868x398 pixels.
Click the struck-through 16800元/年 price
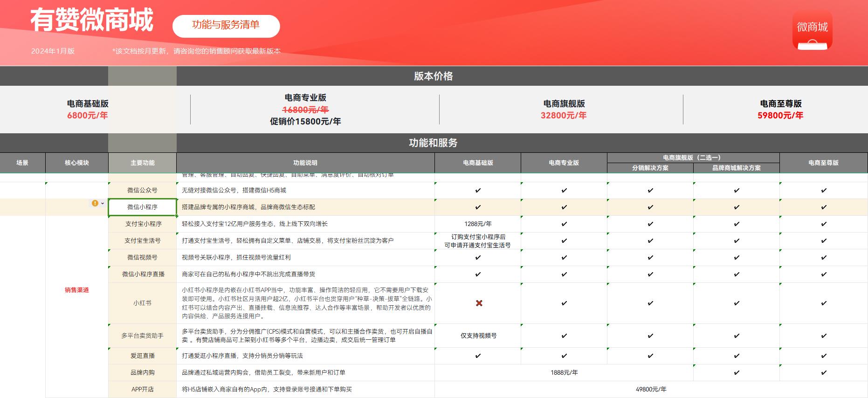pos(306,110)
